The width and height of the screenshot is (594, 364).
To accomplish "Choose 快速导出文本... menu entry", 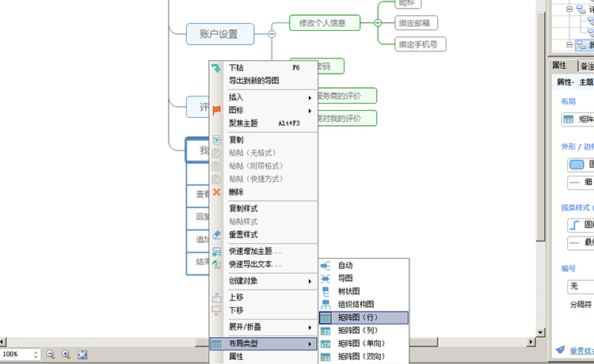I will coord(263,264).
